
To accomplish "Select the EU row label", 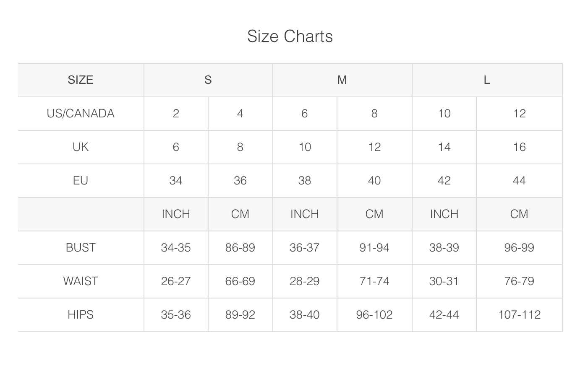I will (81, 180).
